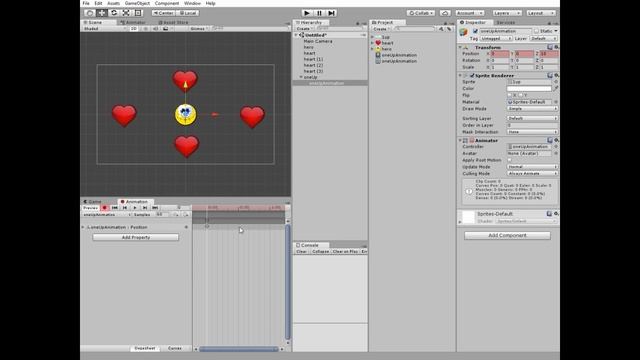This screenshot has height=360, width=640.
Task: Go to first animation keyframe
Action: point(115,208)
